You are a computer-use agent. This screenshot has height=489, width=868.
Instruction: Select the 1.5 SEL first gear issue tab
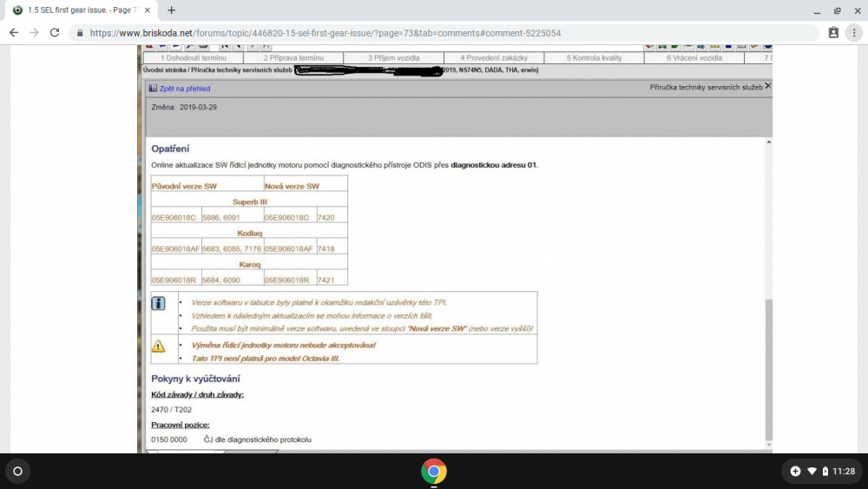point(82,10)
